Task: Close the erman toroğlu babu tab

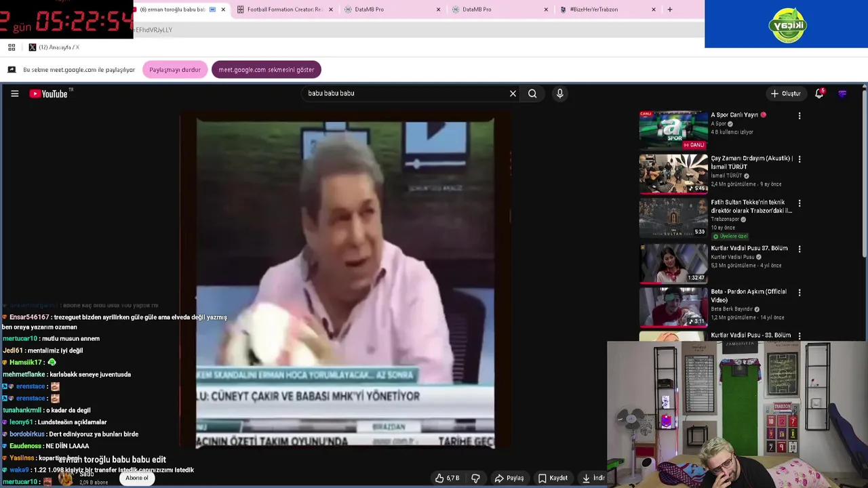Action: pyautogui.click(x=223, y=9)
